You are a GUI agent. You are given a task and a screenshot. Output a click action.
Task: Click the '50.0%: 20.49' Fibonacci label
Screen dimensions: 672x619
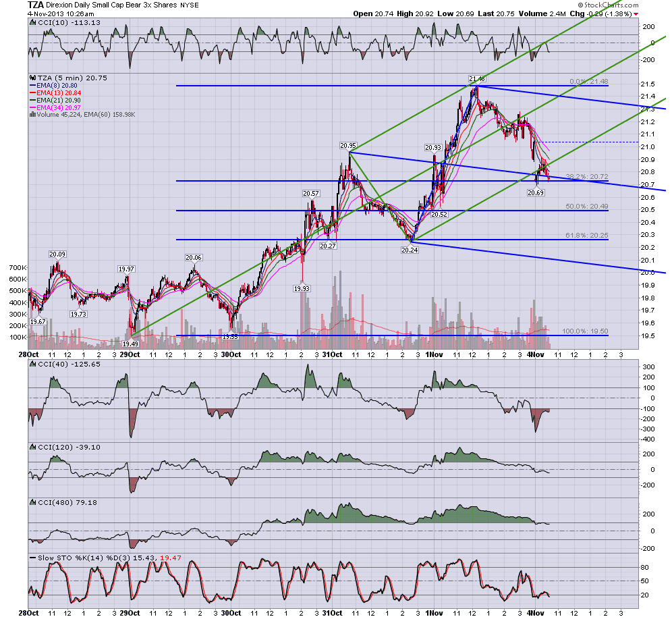click(x=587, y=206)
